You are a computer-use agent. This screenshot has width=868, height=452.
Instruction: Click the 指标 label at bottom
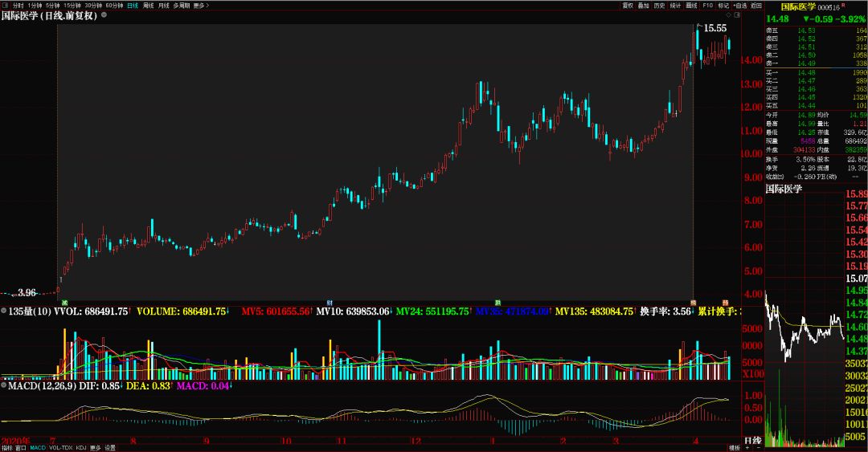7,447
